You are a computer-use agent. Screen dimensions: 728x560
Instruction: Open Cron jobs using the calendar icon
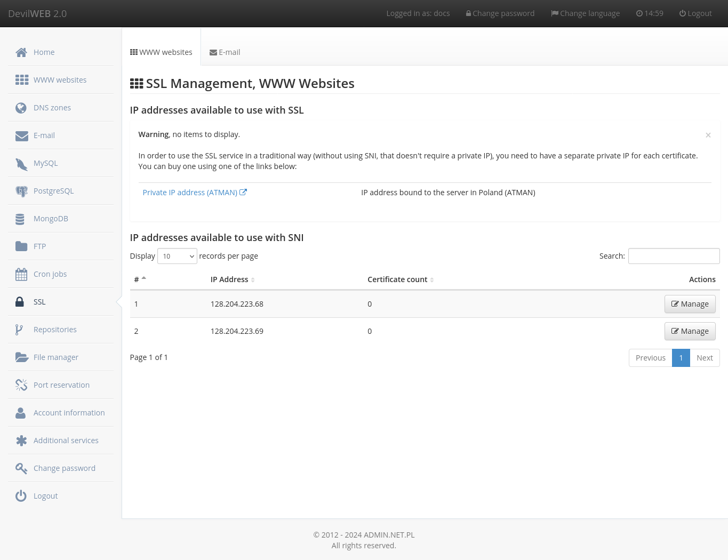coord(21,274)
